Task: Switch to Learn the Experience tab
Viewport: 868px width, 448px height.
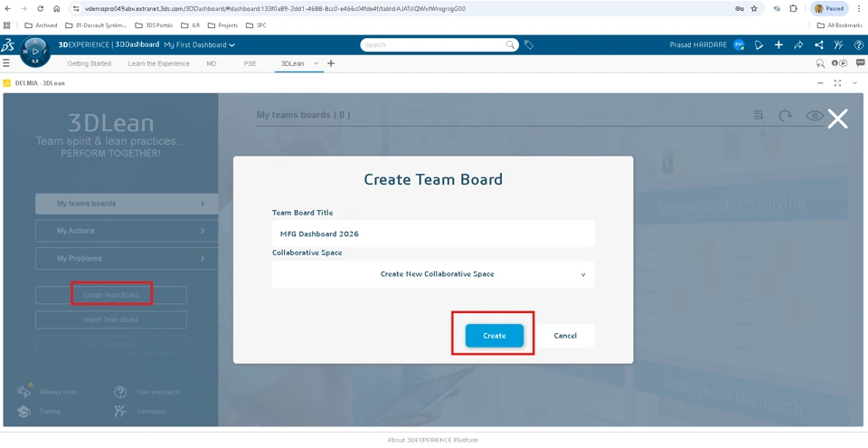Action: [159, 63]
